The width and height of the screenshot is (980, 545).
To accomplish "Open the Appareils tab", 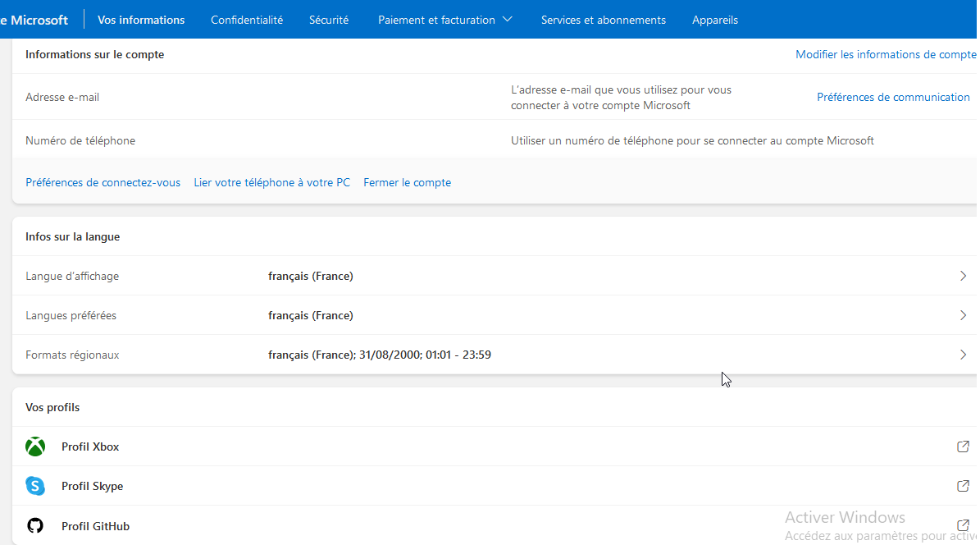I will point(715,20).
